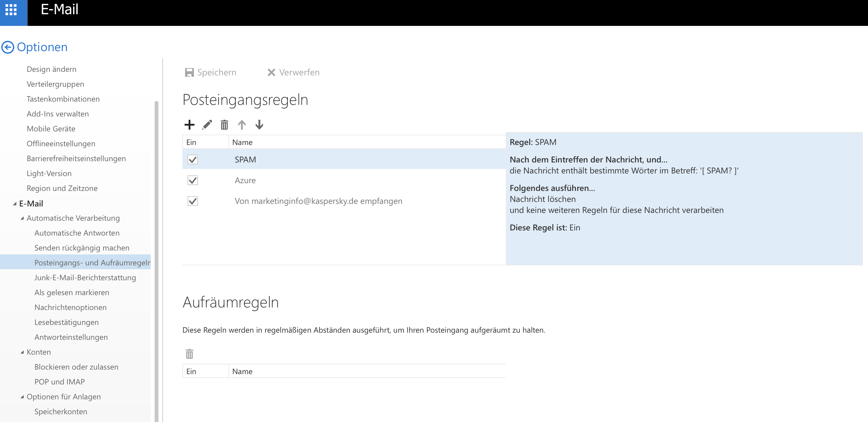
Task: Go back via Optionen heading link
Action: tap(42, 47)
